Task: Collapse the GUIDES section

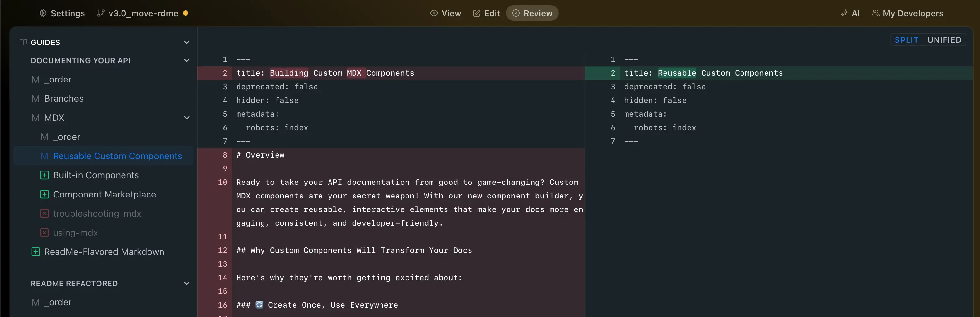Action: [187, 42]
